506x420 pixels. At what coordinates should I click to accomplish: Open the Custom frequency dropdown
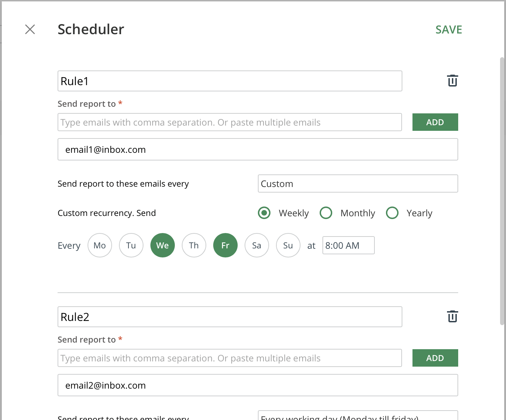[x=358, y=183]
